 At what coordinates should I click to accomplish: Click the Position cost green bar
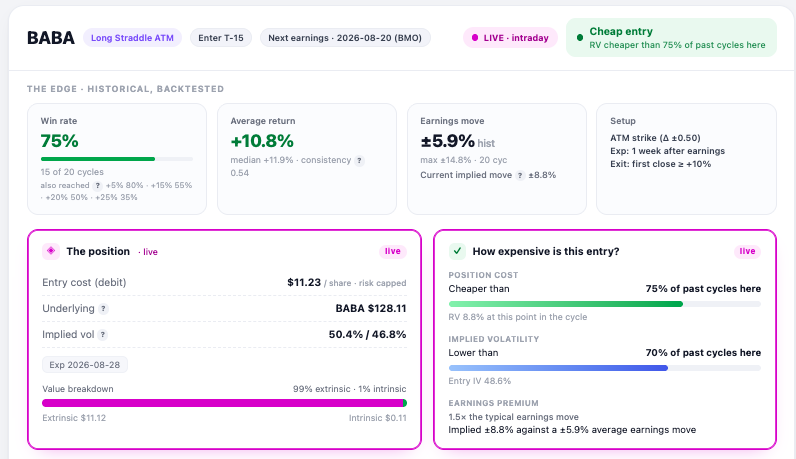[605, 304]
